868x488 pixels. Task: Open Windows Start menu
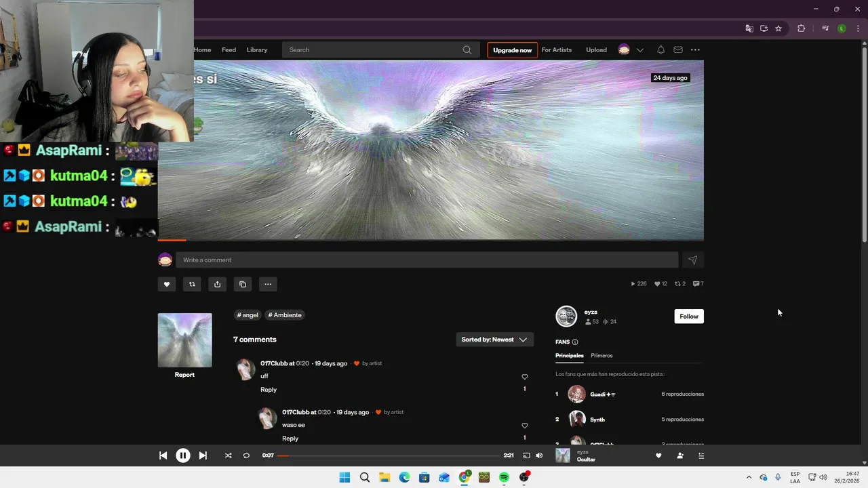click(344, 478)
